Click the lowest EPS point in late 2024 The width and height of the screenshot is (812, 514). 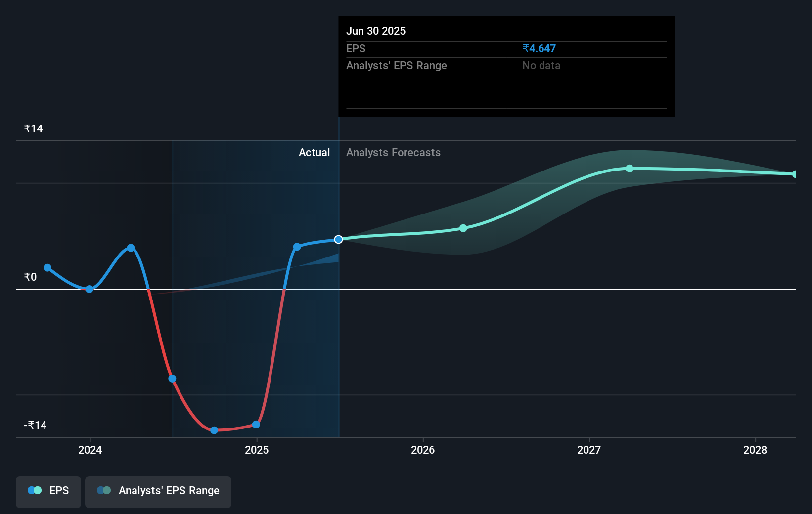(214, 430)
